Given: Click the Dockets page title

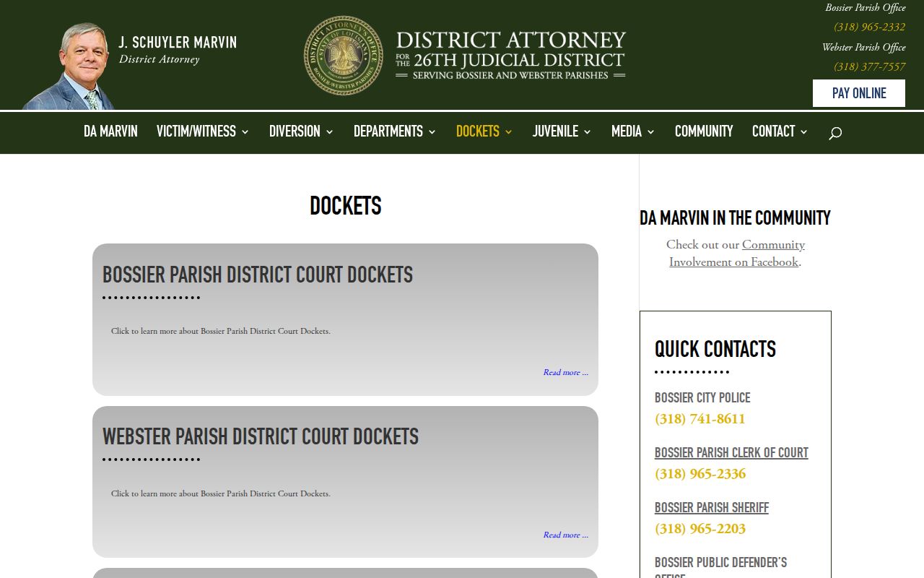Looking at the screenshot, I should [345, 207].
